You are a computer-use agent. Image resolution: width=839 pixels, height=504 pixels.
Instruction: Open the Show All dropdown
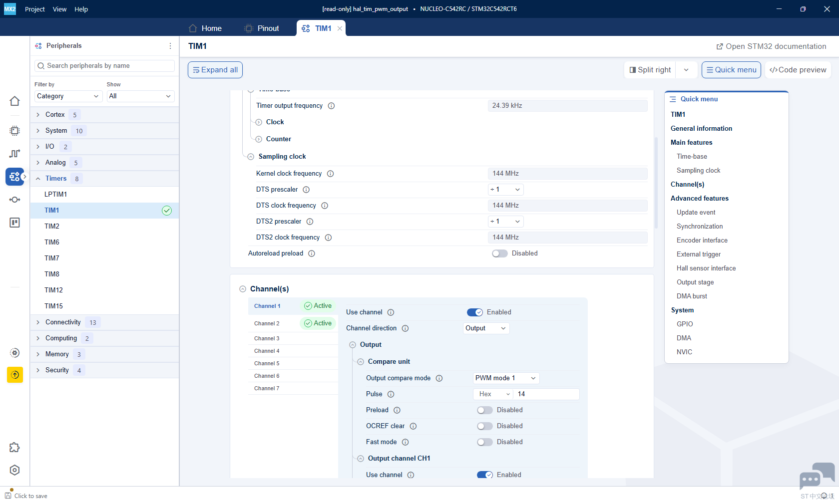pos(140,96)
